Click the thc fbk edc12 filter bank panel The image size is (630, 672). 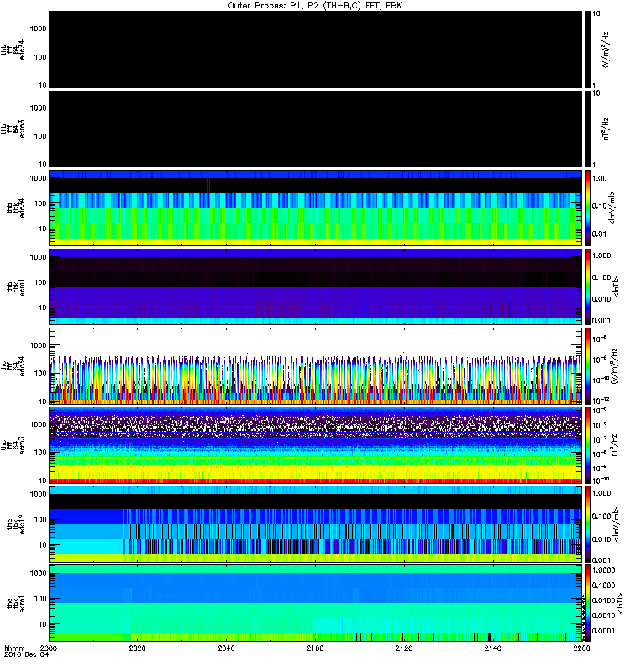pos(315,524)
